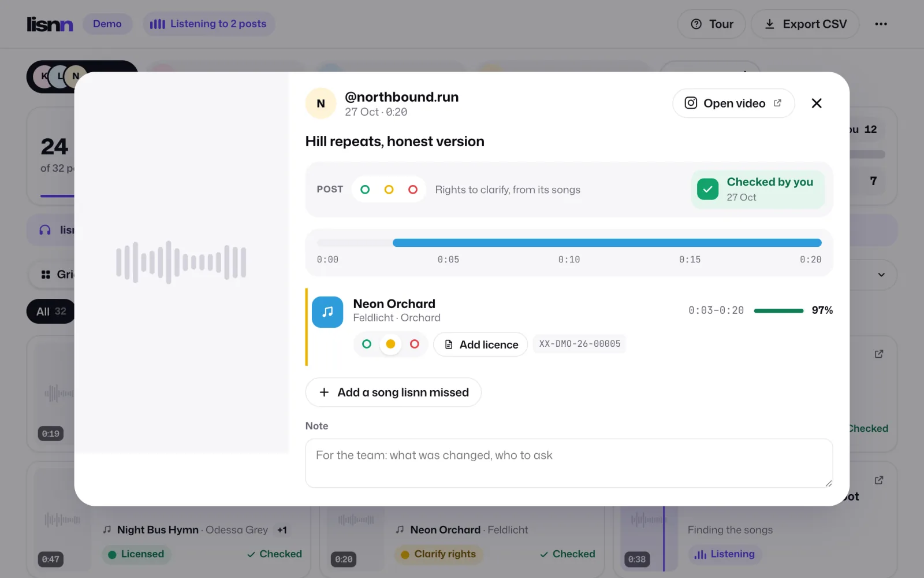Click Checked on Night Bus Hymn card
Viewport: 924px width, 578px height.
[274, 554]
